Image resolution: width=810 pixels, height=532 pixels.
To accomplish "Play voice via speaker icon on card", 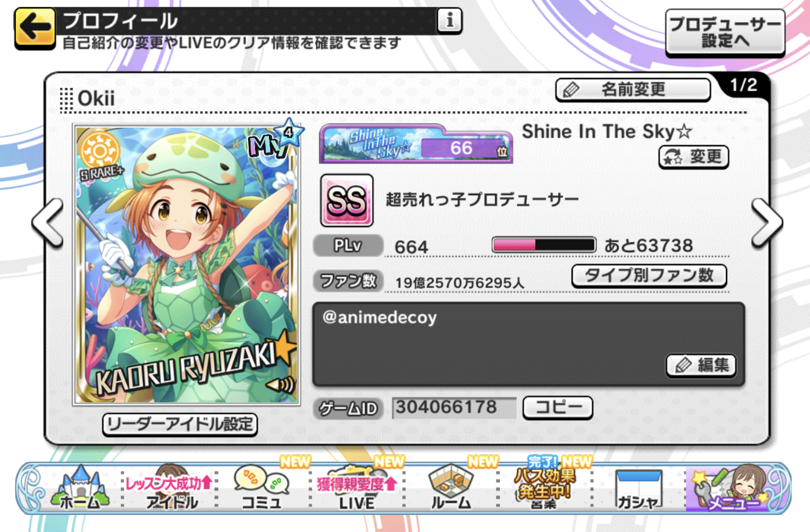I will (x=280, y=386).
